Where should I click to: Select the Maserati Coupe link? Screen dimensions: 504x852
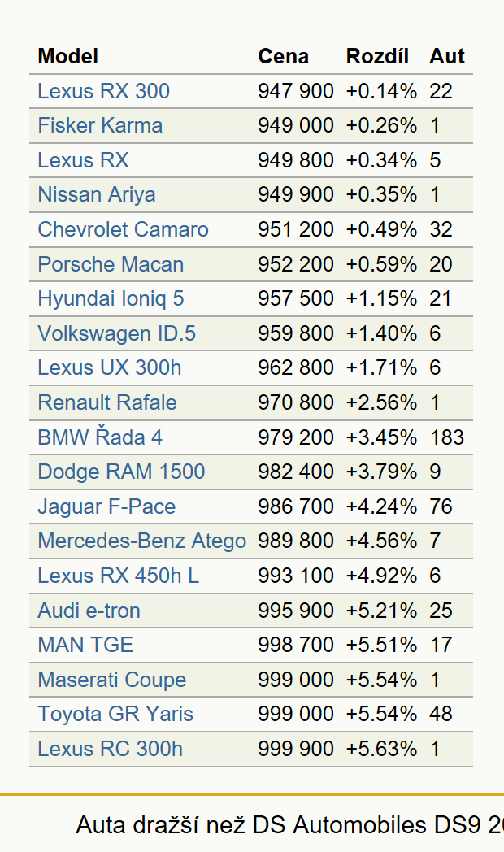coord(112,680)
